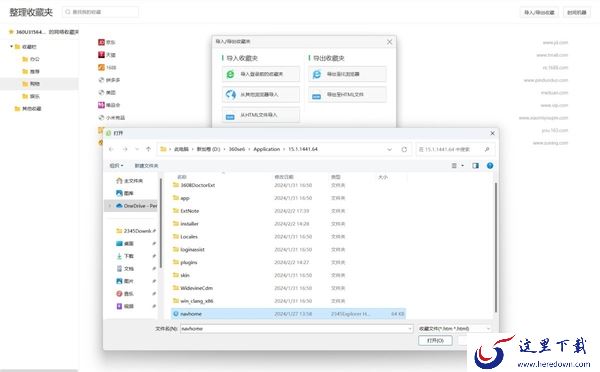Expand the OneDrive node in navigation pane
Screen dimensions: 600x372
click(x=110, y=206)
